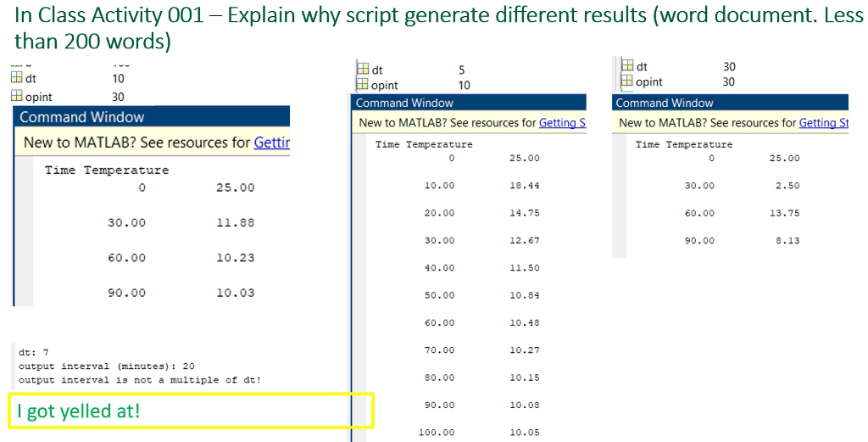Click the temperature value 10.15

524,378
